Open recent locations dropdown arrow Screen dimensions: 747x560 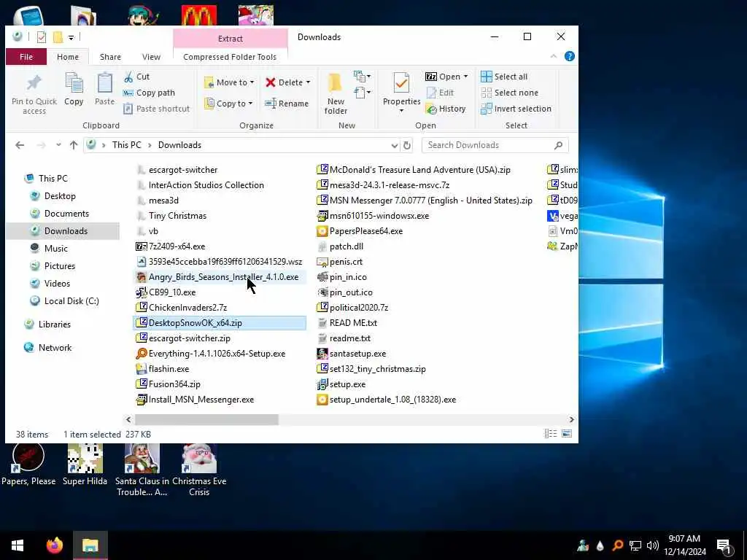click(x=58, y=145)
